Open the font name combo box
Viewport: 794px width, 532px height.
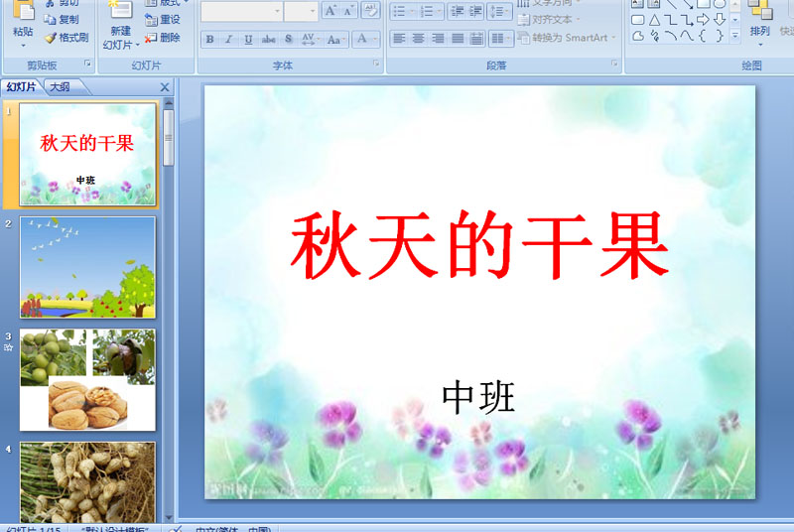241,11
